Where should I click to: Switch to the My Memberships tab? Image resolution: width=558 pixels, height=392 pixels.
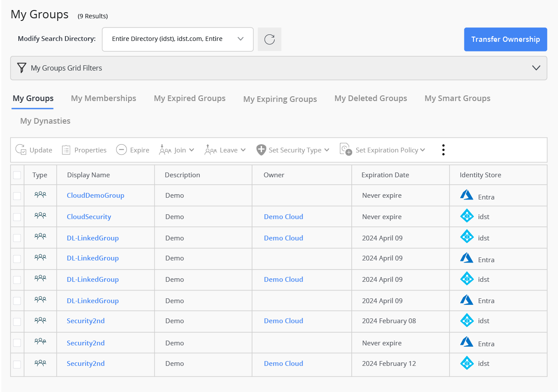click(103, 98)
